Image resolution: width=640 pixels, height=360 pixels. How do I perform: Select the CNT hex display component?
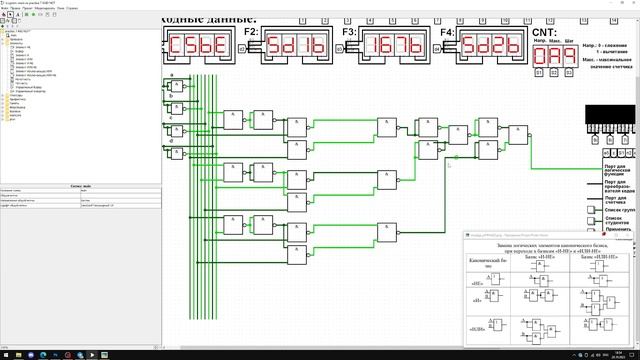coord(555,56)
